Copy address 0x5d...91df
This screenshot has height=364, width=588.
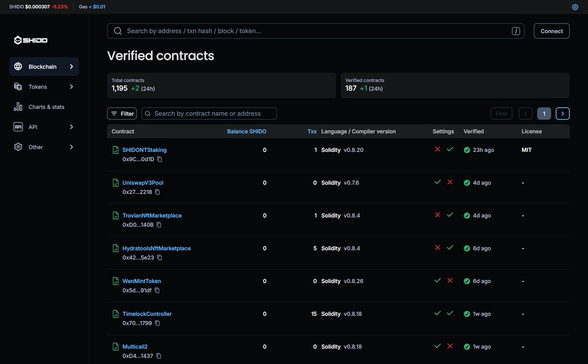click(157, 291)
